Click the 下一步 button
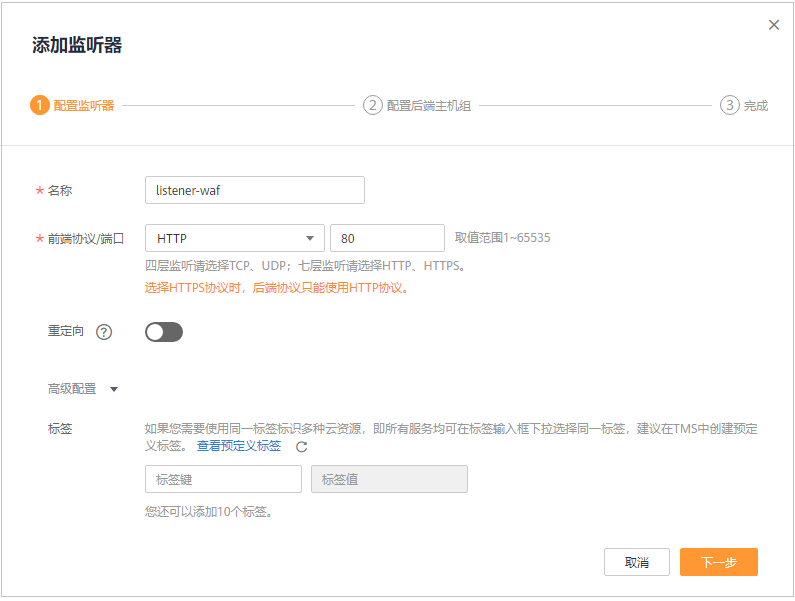Image resolution: width=795 pixels, height=601 pixels. coord(718,562)
